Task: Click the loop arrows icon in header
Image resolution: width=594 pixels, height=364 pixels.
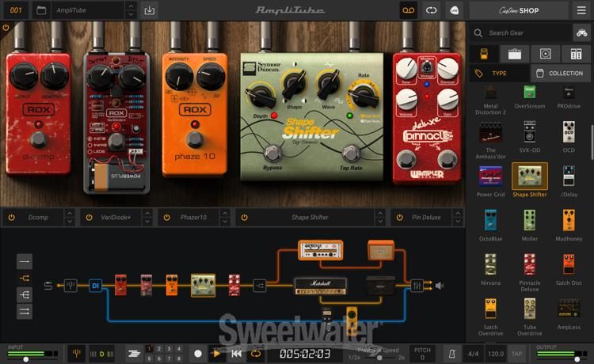Action: [x=431, y=10]
